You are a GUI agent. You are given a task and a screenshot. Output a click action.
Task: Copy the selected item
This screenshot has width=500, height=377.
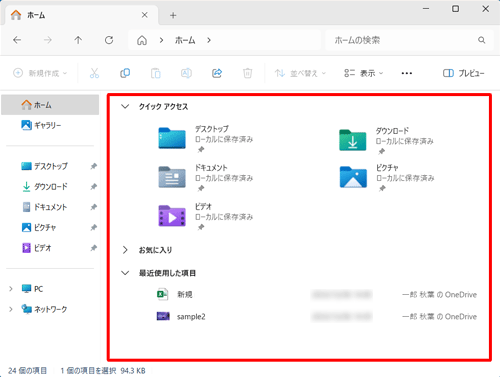[125, 73]
